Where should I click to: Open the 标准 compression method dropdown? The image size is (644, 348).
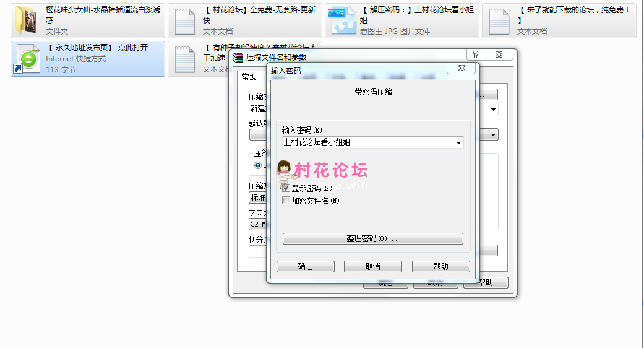[257, 198]
